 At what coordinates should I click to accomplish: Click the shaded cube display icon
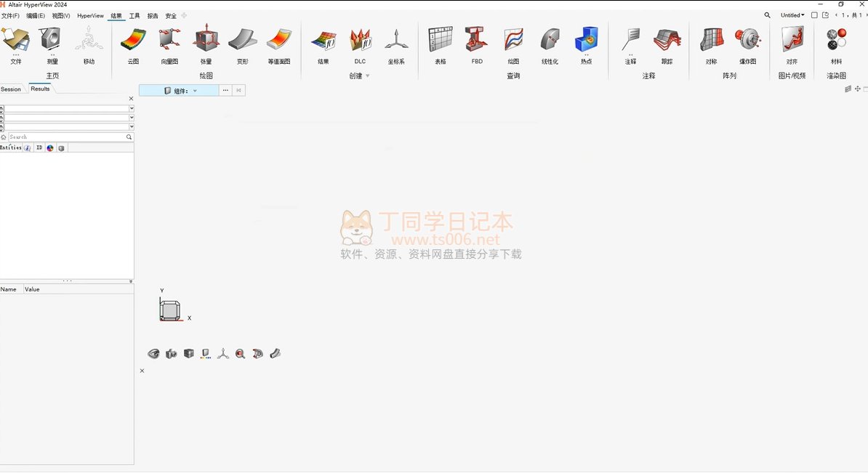pyautogui.click(x=189, y=354)
